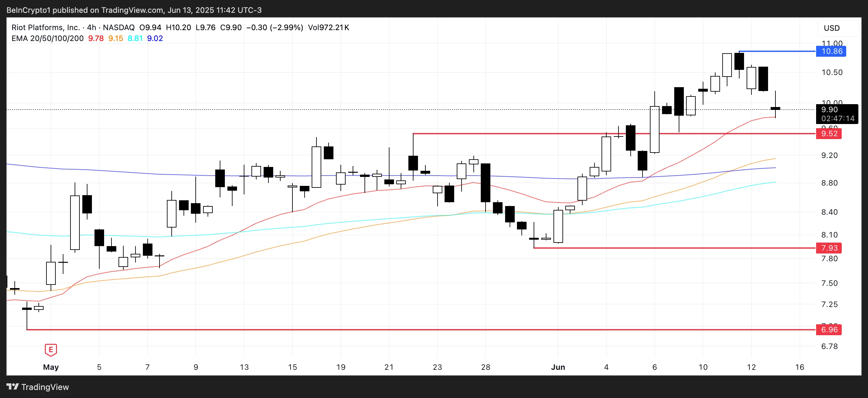Screen dimensions: 868x398
Task: Click the 'May' label on time axis
Action: coord(51,367)
